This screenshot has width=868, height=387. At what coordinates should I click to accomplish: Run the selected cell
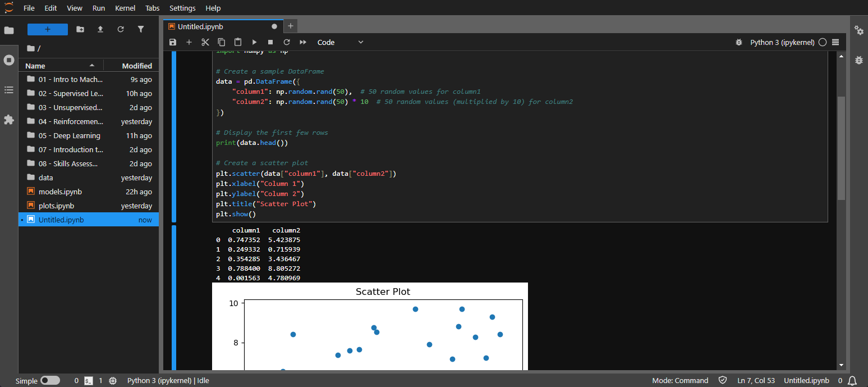[254, 42]
